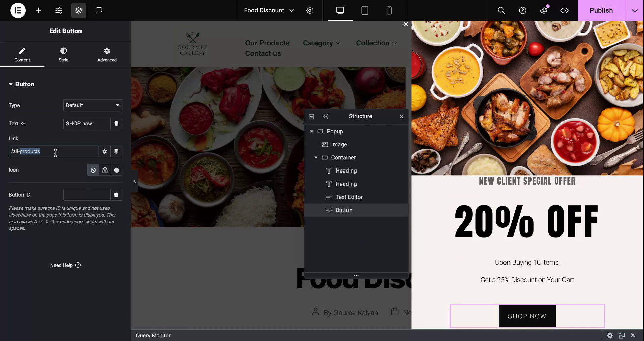
Task: Open the Type dropdown showing Default
Action: 93,105
